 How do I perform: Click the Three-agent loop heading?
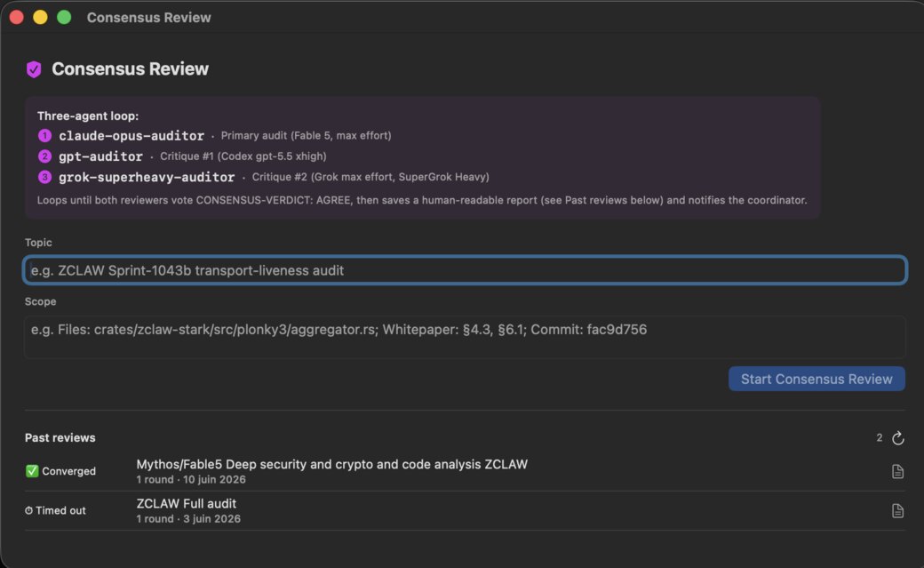coord(88,116)
